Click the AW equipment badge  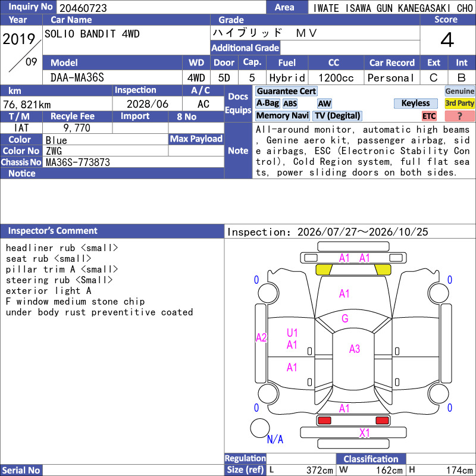[x=324, y=104]
